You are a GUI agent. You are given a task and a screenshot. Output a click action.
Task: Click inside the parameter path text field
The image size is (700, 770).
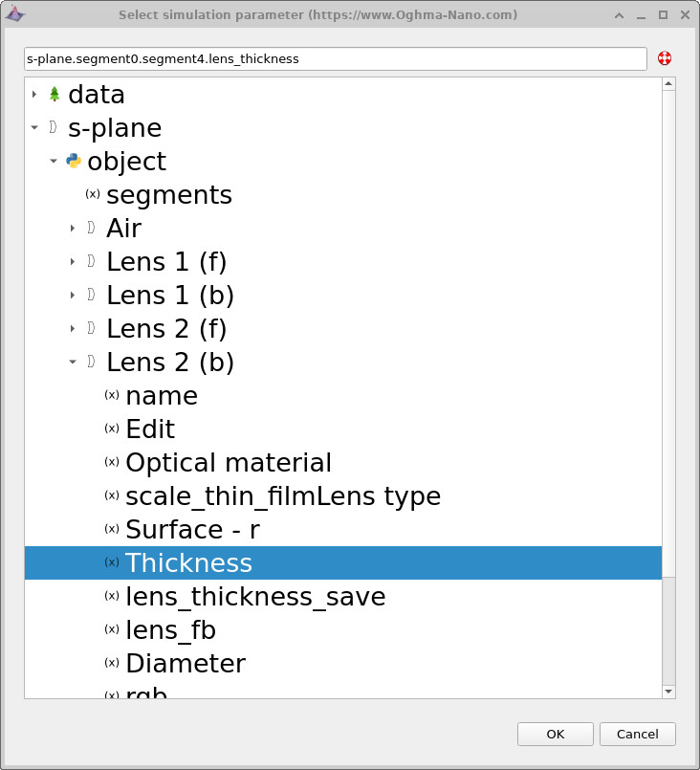click(x=335, y=58)
